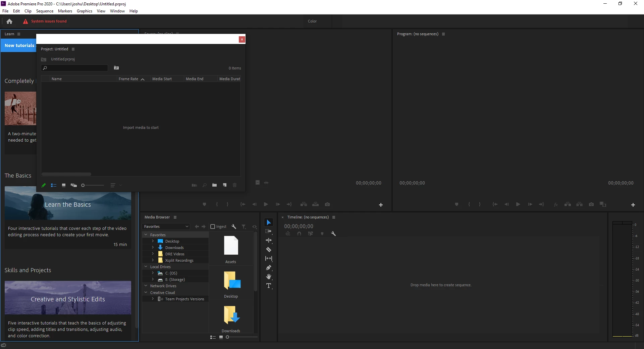Click the New Item icon in Project panel
644x349 pixels.
click(x=225, y=185)
